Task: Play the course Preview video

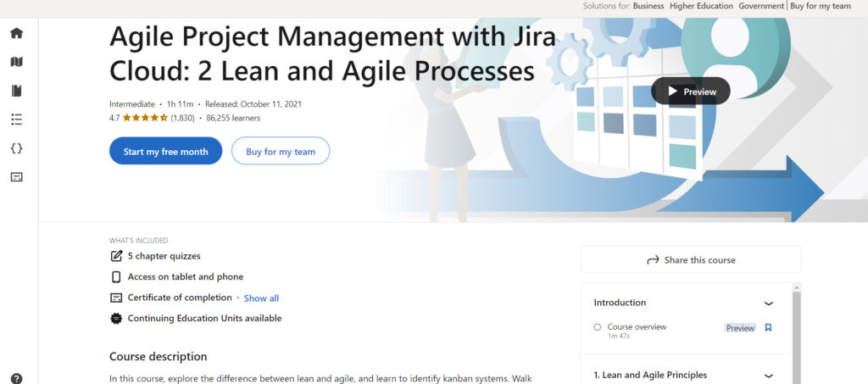Action: 690,92
